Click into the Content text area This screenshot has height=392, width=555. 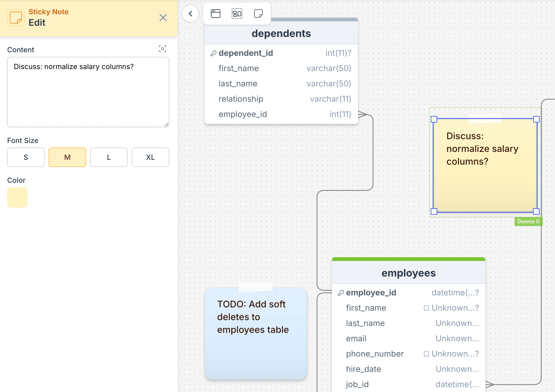(88, 92)
